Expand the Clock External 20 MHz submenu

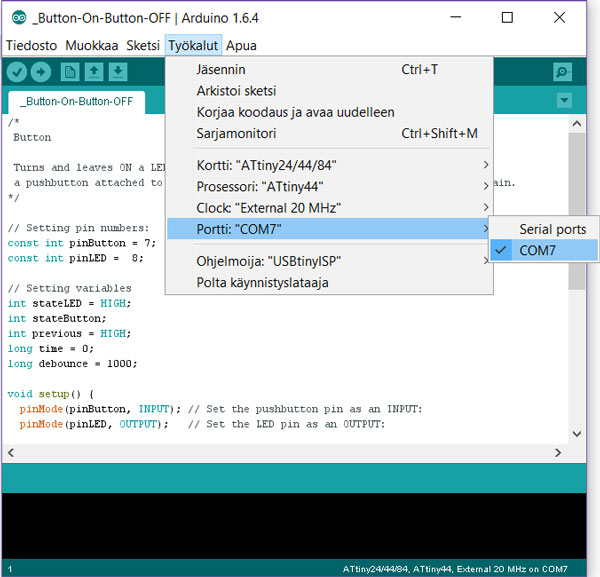(329, 208)
